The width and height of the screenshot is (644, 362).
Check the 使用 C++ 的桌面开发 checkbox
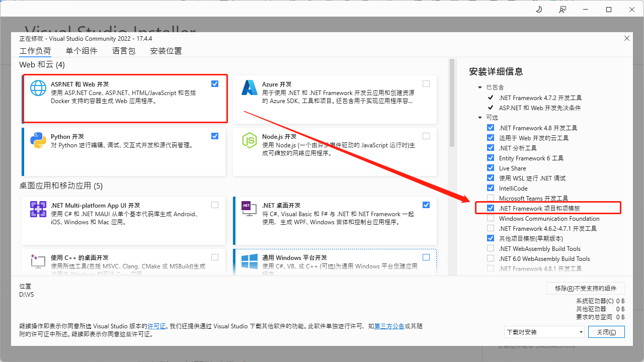click(x=215, y=257)
